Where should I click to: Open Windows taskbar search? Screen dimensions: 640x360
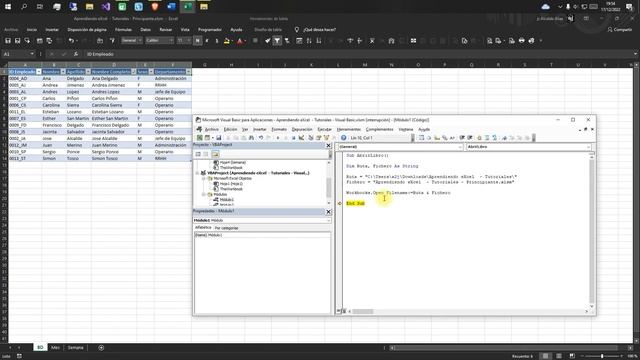(24, 7)
